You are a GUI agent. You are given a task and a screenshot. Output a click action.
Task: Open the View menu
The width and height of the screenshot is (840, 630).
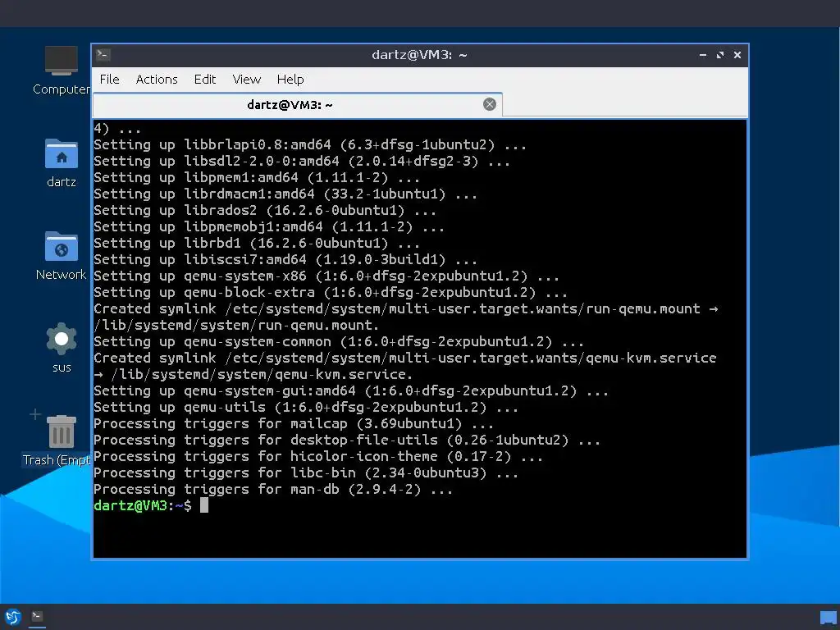[246, 80]
